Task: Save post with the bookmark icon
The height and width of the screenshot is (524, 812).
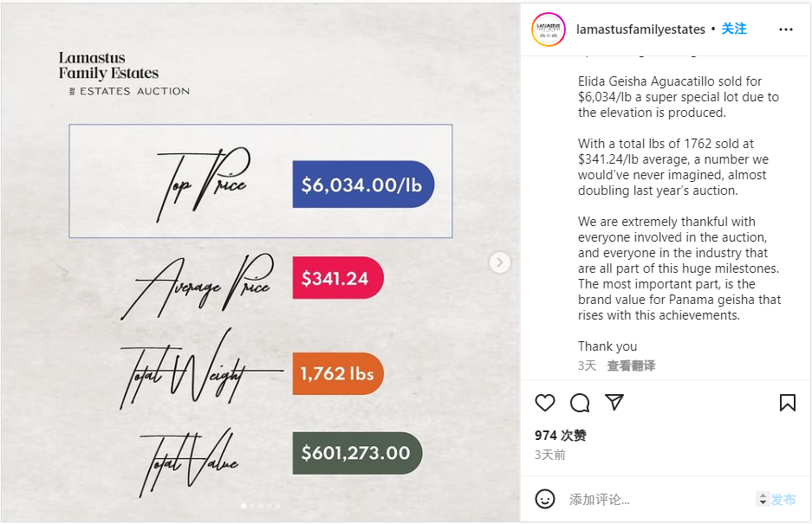Action: pyautogui.click(x=787, y=403)
